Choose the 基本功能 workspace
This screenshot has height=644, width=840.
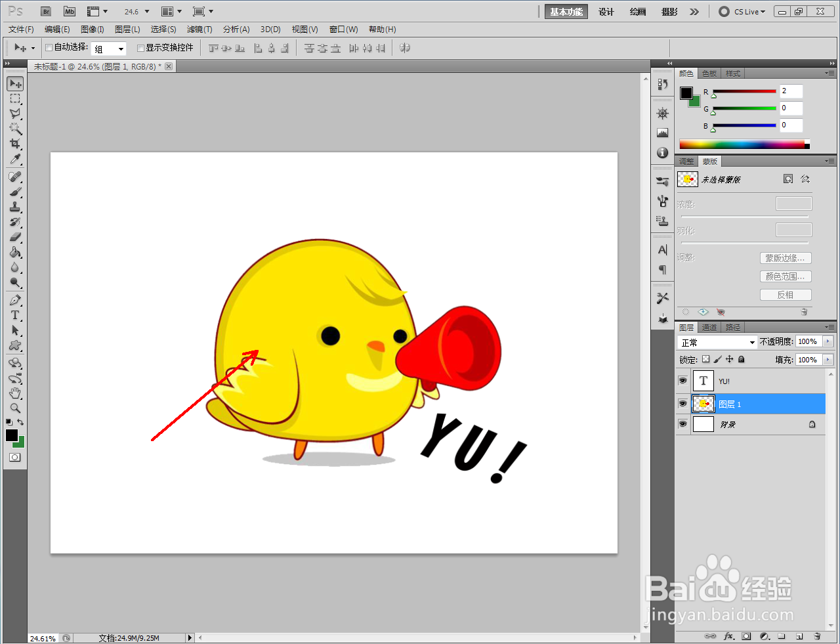pos(566,12)
